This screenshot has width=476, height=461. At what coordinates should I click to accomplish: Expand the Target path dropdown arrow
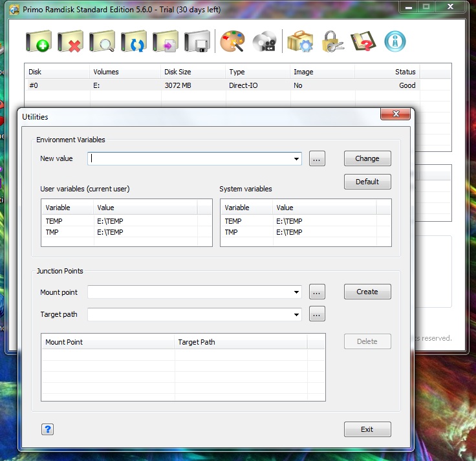coord(296,314)
